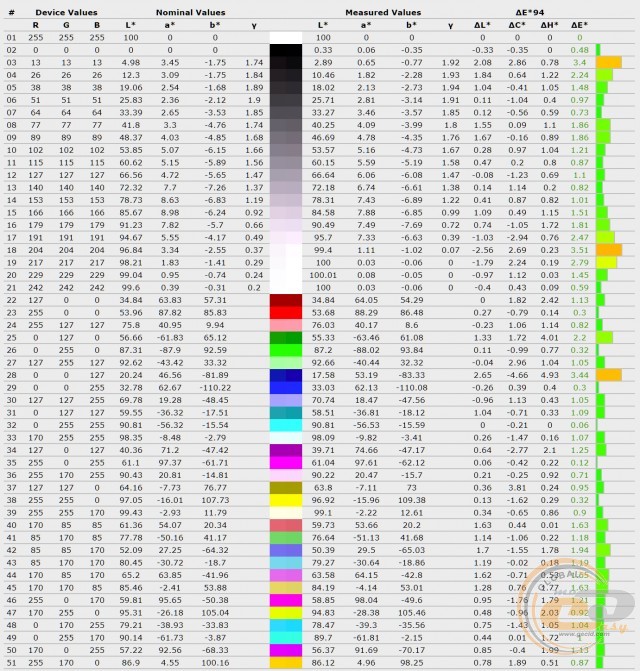Select the dark navy swatch in row 28
The width and height of the screenshot is (640, 671).
(286, 375)
